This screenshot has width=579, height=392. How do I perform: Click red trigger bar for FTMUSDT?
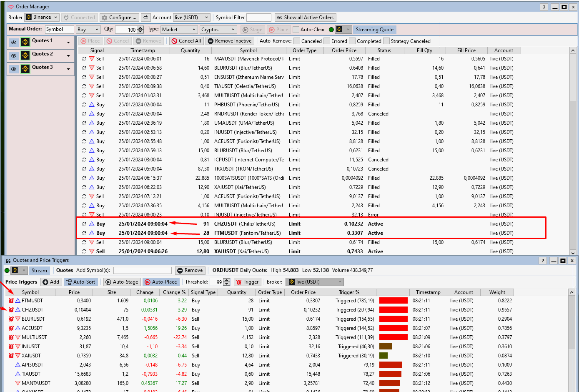[394, 301]
